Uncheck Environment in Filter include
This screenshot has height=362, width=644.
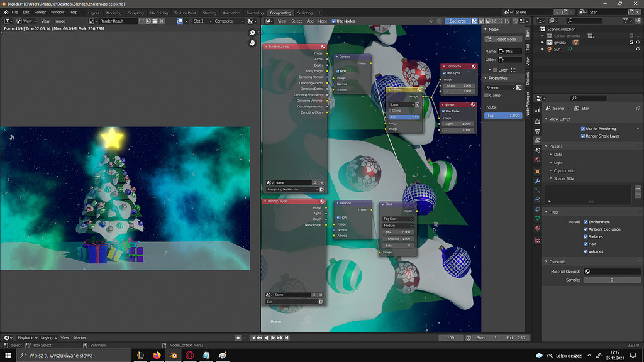coord(586,222)
